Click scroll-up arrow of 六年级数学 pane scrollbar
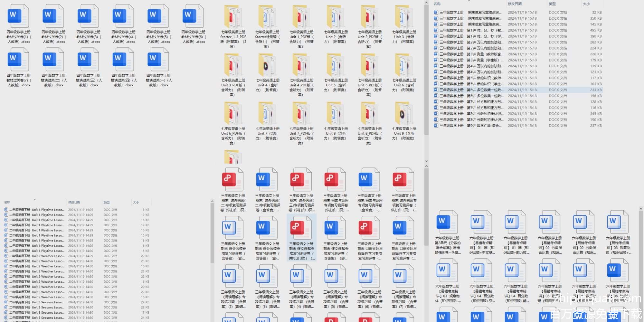The image size is (644, 322). [x=640, y=209]
